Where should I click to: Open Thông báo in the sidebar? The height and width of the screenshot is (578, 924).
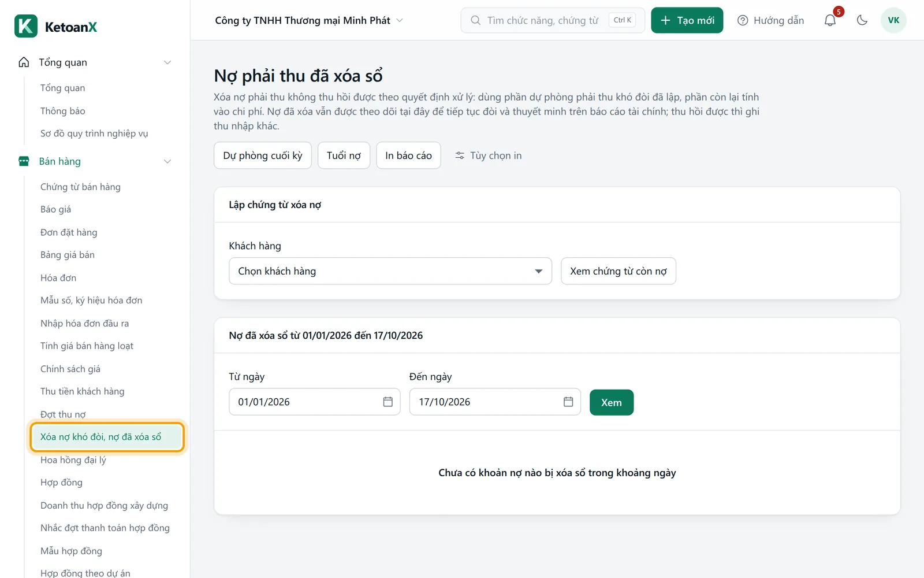(63, 111)
